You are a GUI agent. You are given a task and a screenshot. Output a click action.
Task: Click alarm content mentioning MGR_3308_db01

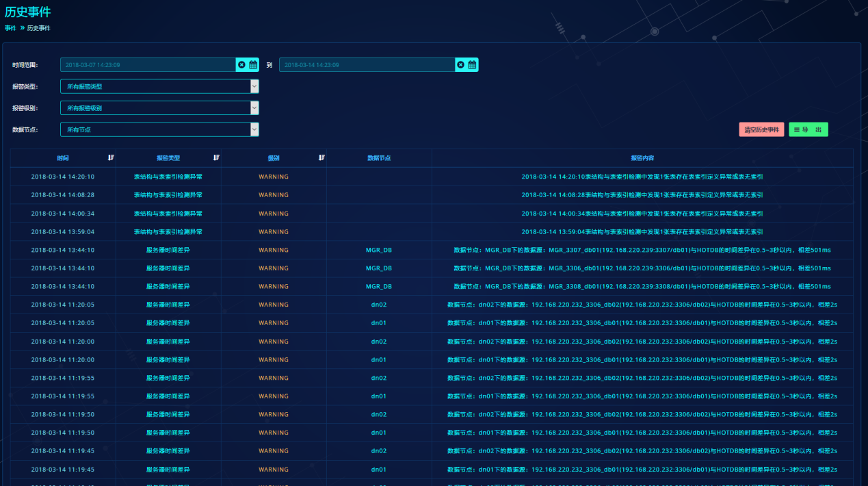(642, 286)
